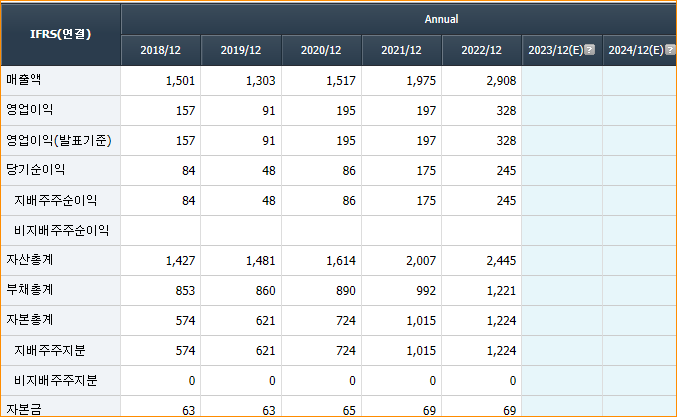Click 영업이익 2022/12 value 328
Image resolution: width=677 pixels, height=417 pixels.
pyautogui.click(x=506, y=111)
